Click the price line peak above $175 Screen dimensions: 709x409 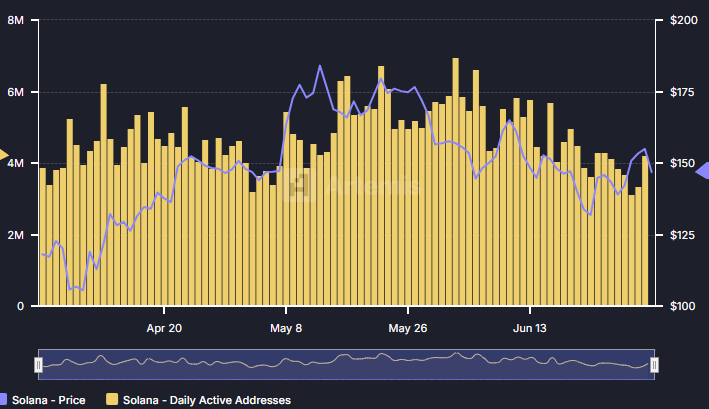(x=320, y=66)
